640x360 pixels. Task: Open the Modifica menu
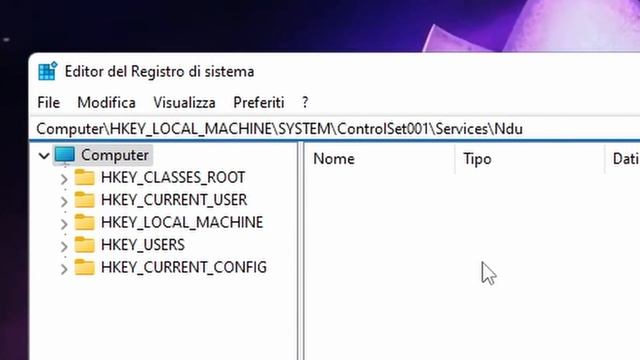[107, 102]
